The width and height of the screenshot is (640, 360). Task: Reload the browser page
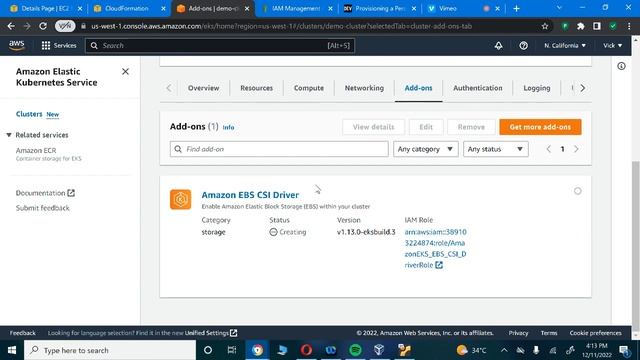coord(43,26)
